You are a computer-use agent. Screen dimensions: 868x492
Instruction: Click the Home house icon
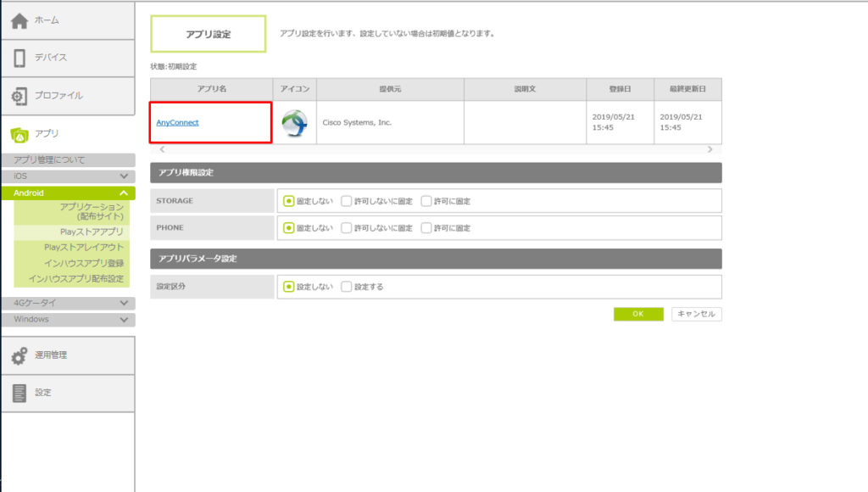pos(19,20)
